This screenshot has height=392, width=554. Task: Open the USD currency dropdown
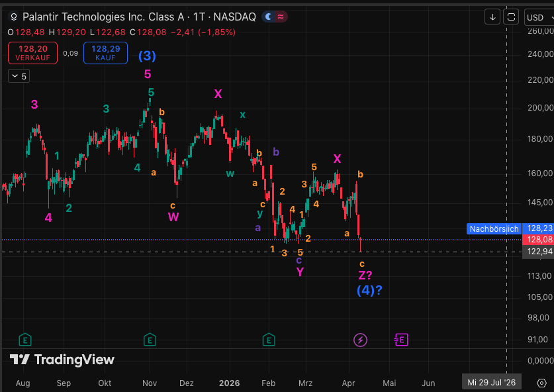[537, 17]
